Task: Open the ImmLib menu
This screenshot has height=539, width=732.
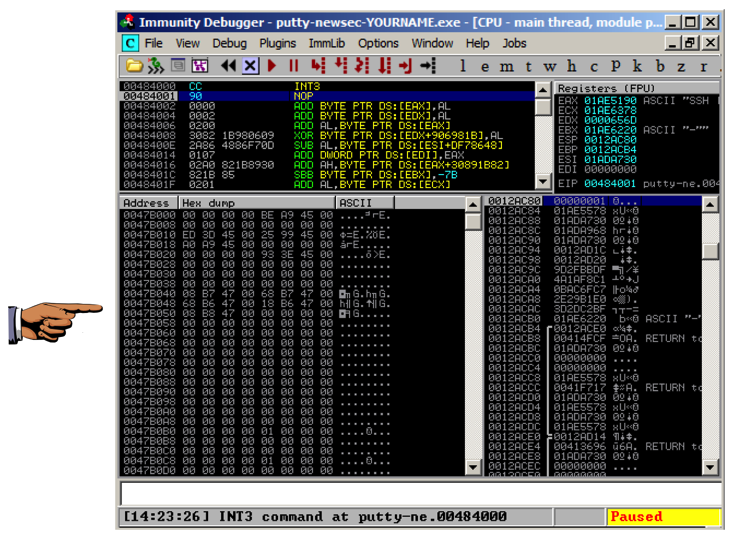Action: coord(326,43)
